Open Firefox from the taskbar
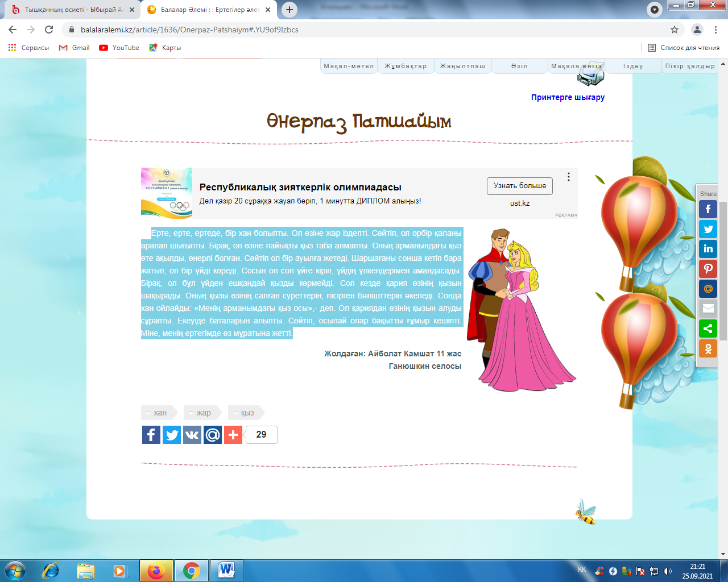728x582 pixels. pyautogui.click(x=155, y=571)
